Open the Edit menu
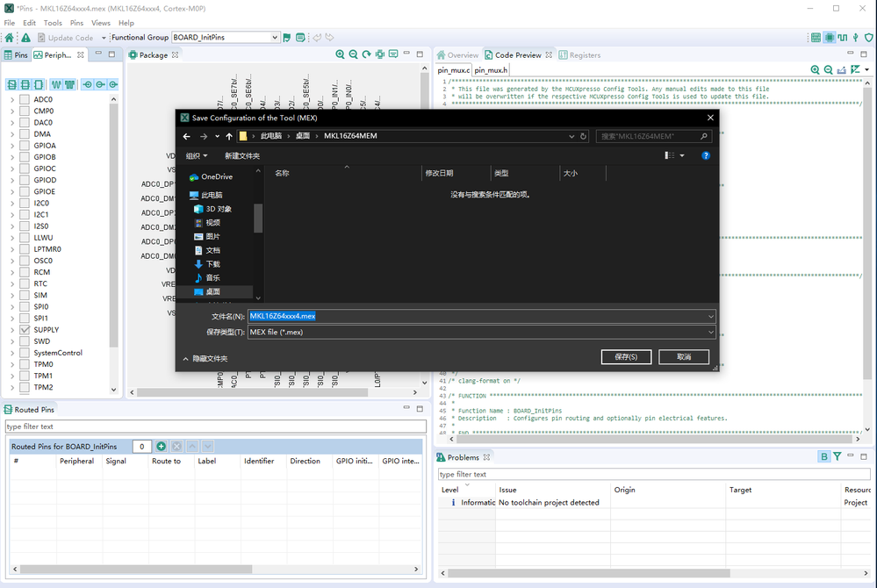Screen dimensions: 877x588 coord(29,23)
